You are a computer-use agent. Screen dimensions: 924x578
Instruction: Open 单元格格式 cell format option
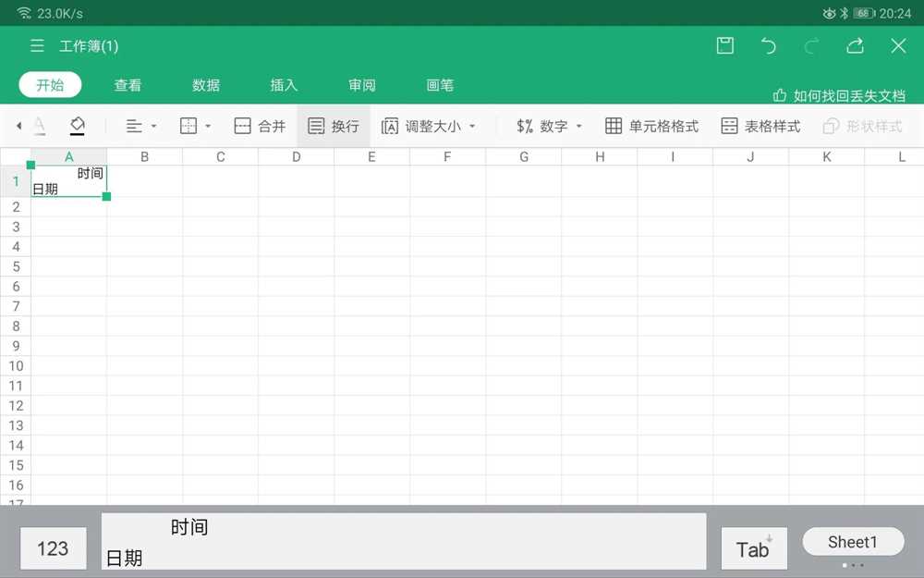point(651,126)
